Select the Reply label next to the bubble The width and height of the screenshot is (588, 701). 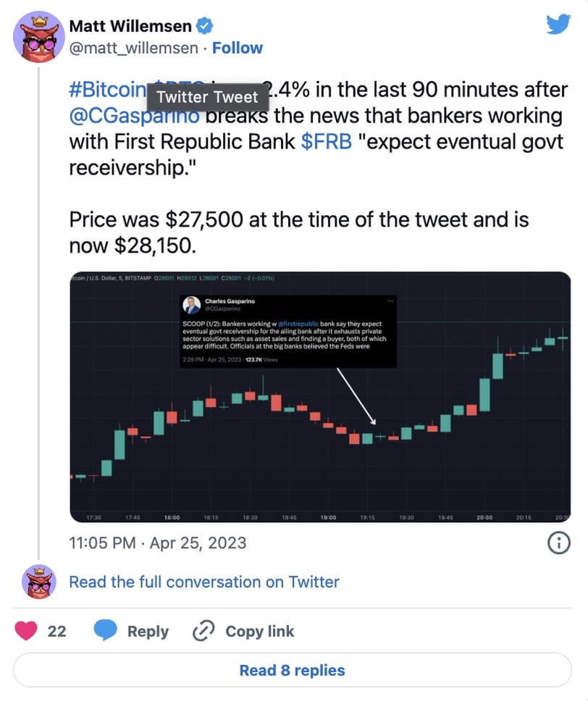pyautogui.click(x=148, y=631)
